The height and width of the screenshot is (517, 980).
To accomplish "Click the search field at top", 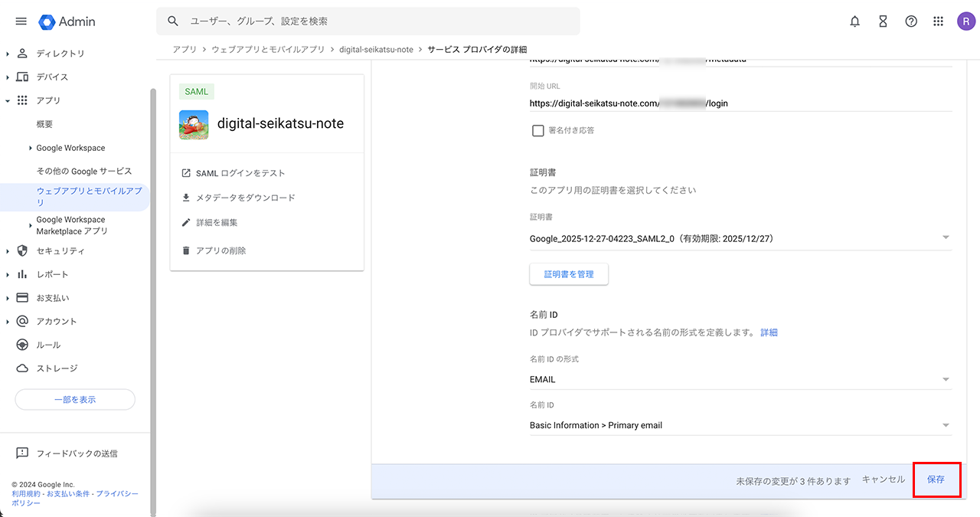I will [367, 21].
